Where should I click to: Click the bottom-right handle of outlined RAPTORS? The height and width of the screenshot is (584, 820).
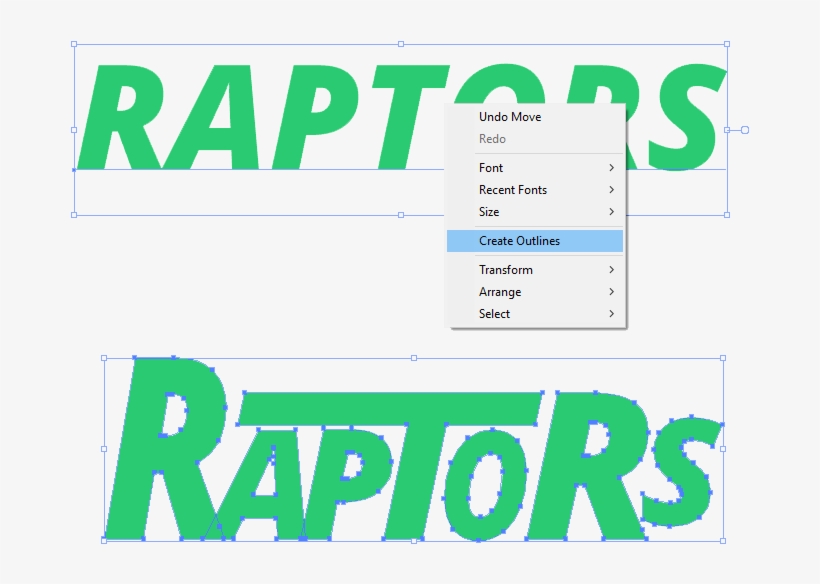pos(721,540)
